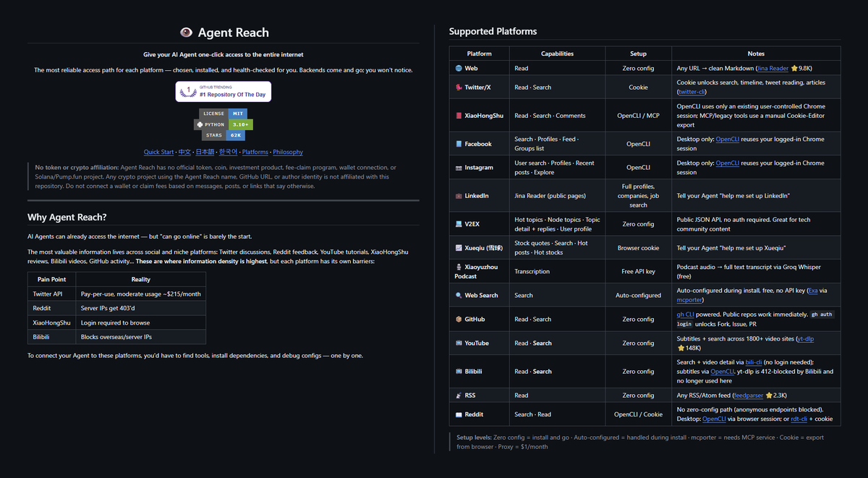Click the License MIT badge
Viewport: 868px width, 478px height.
click(x=224, y=114)
